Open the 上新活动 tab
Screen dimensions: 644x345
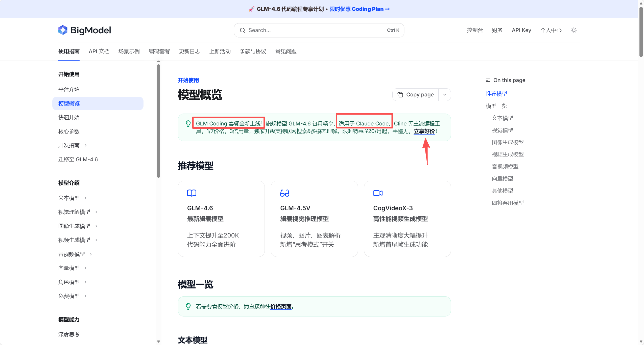220,51
